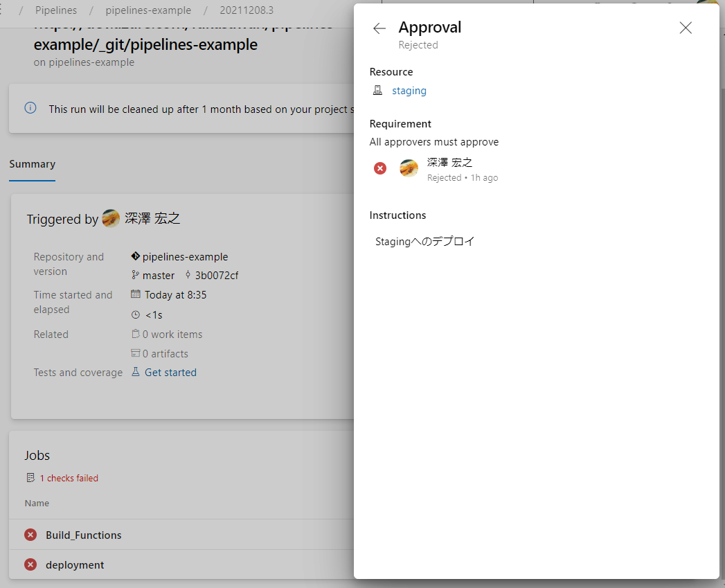725x588 pixels.
Task: Click the 'Triggered by' name 深澤 宏之
Action: 152,218
